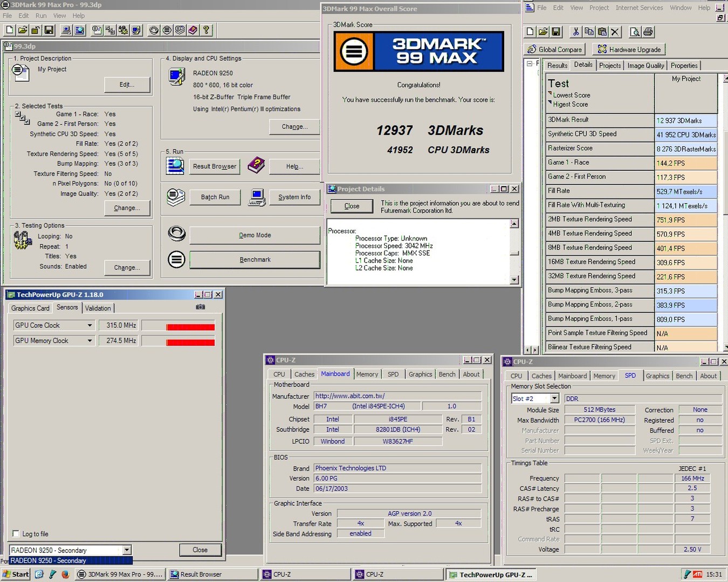Screen dimensions: 728x582
Task: Click Save icon in Result Browser toolbar
Action: [557, 32]
